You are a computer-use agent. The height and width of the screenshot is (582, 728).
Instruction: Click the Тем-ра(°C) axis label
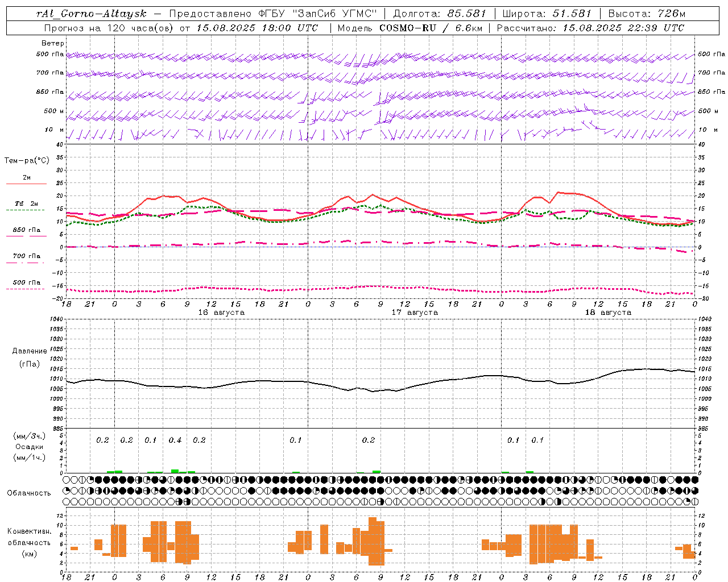(x=27, y=161)
